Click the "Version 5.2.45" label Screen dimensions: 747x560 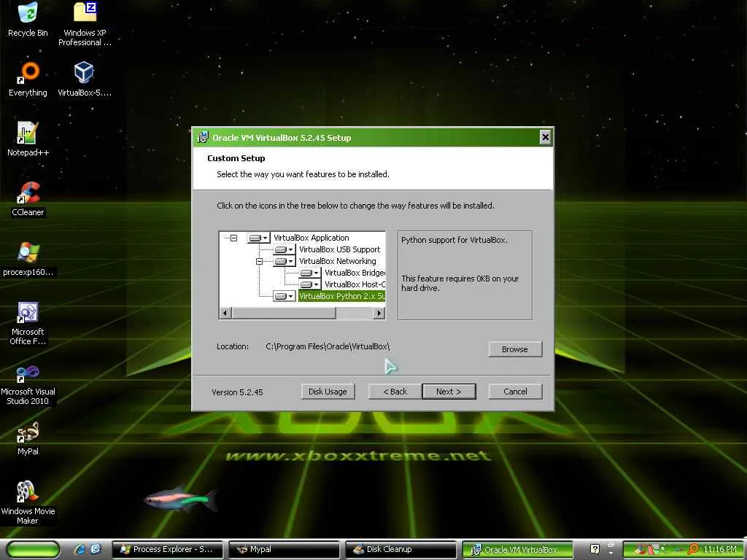(237, 392)
